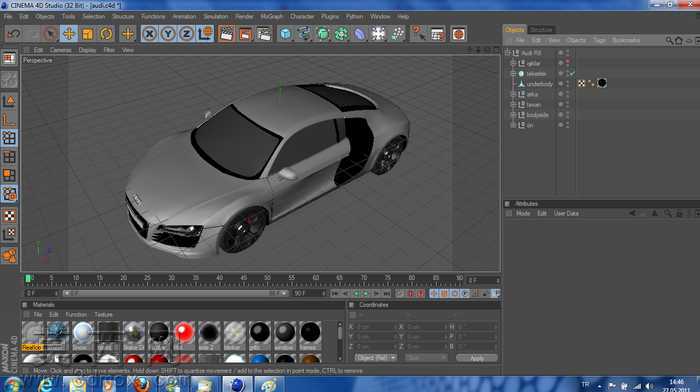Image resolution: width=700 pixels, height=392 pixels.
Task: Open the File menu
Action: 8,17
